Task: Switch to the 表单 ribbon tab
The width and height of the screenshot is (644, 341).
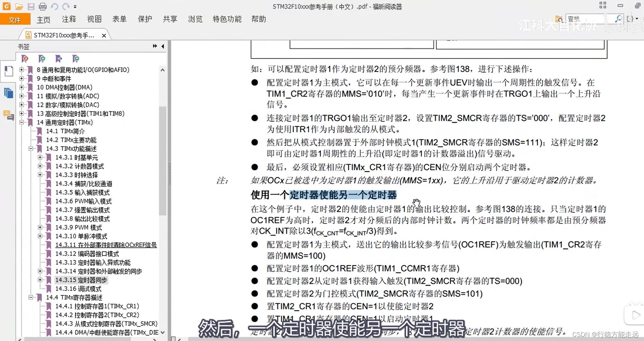Action: 119,19
